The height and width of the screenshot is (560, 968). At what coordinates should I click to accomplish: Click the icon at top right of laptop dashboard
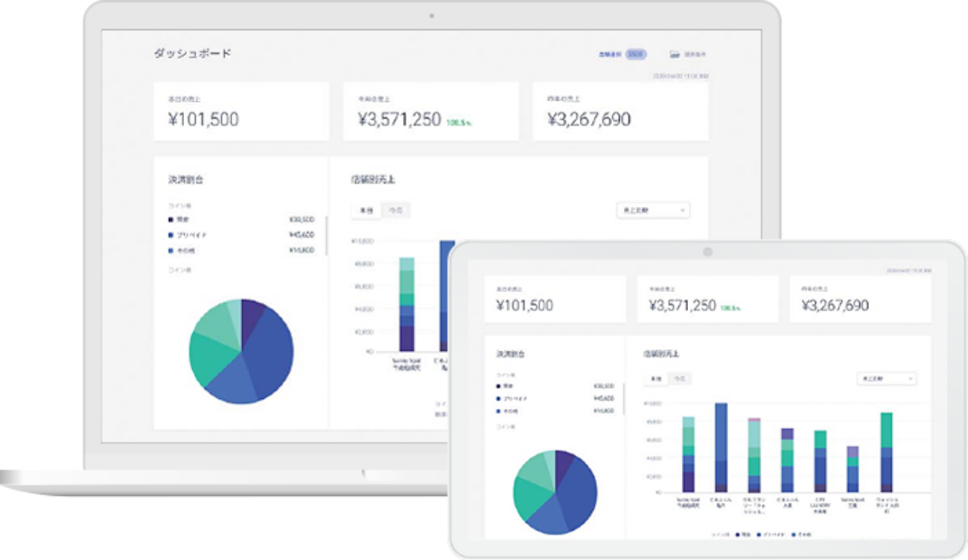tap(675, 54)
